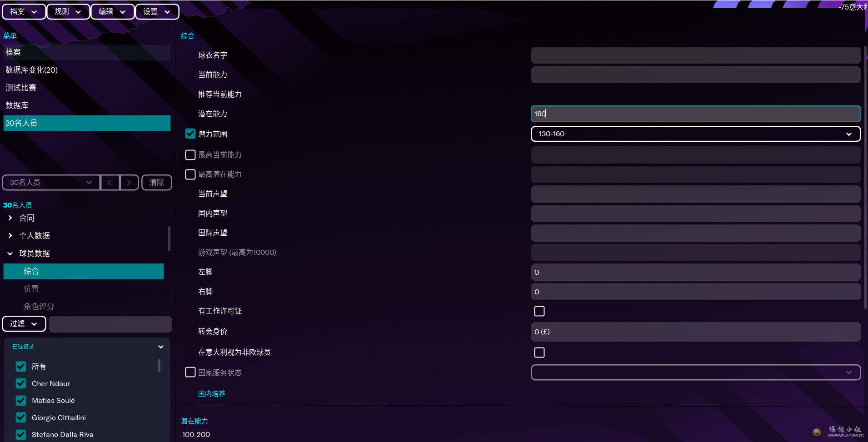Tick the 有工作许可证 checkbox
This screenshot has width=868, height=442.
(x=539, y=311)
